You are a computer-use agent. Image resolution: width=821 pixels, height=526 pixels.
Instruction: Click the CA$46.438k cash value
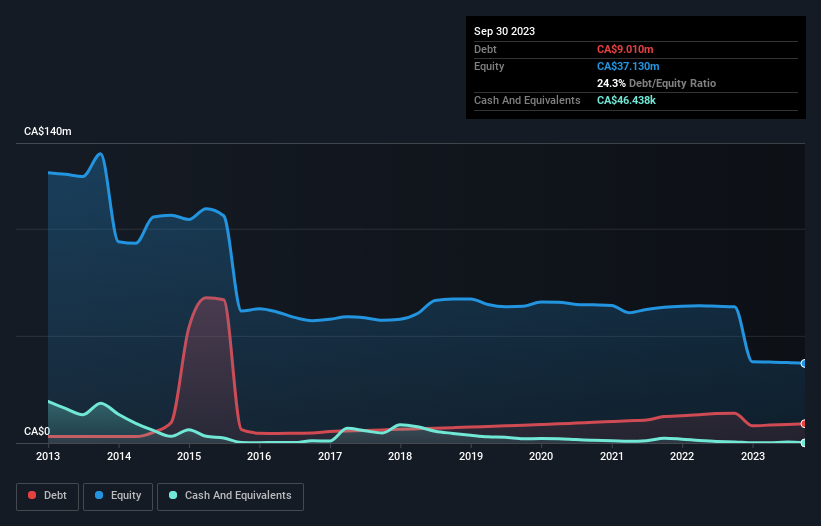point(626,100)
